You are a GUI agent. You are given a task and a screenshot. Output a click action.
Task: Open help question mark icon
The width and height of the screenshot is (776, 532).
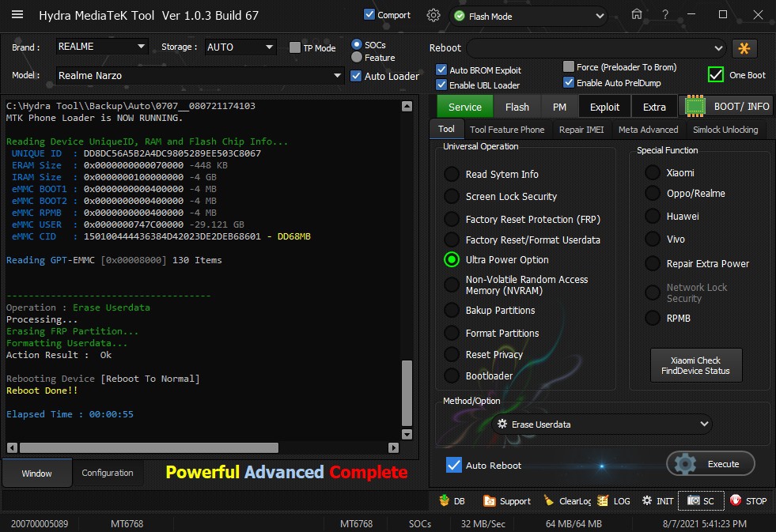click(665, 15)
